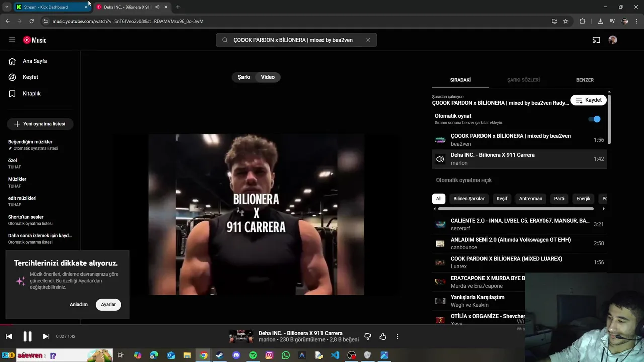Filter by Antrenman chip
644x362 pixels.
(531, 199)
